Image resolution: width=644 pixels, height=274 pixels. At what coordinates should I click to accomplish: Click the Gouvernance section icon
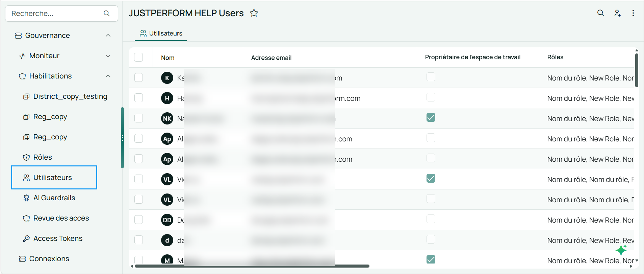point(18,36)
